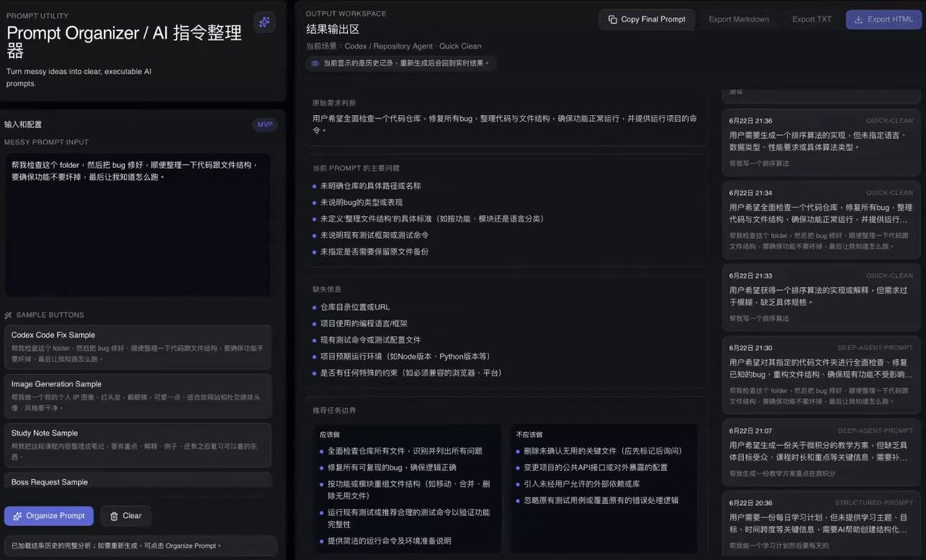Click the '推荐任务边界' section heading
This screenshot has height=560, width=926.
click(x=334, y=410)
